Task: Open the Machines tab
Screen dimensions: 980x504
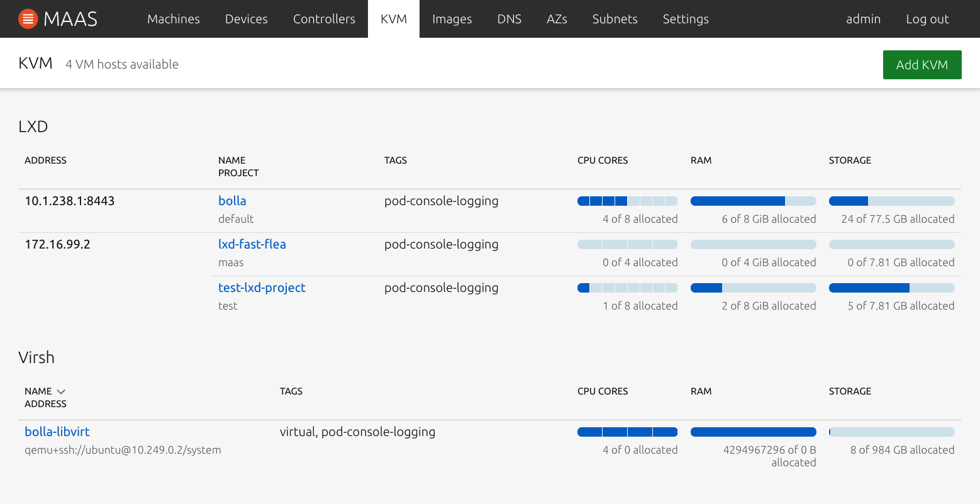Action: (x=173, y=19)
